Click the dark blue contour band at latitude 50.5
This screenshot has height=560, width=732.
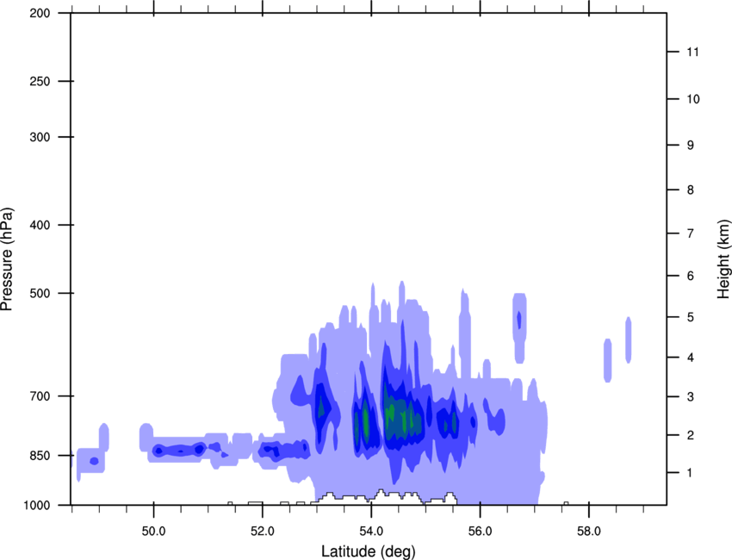tap(180, 451)
